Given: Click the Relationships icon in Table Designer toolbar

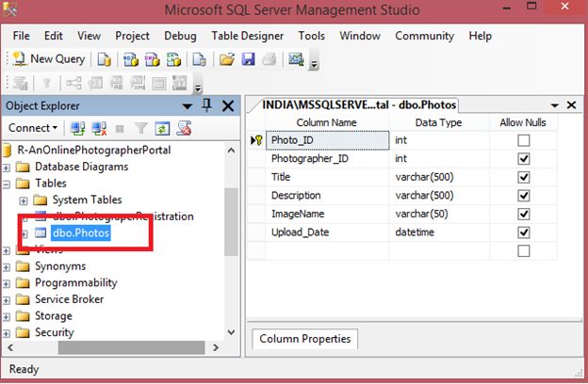Looking at the screenshot, I should 73,83.
